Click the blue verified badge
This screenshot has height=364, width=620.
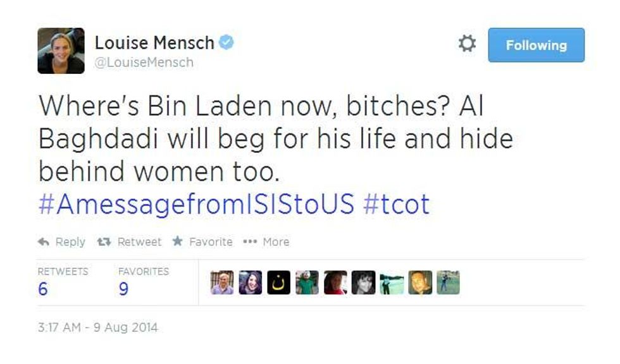[226, 42]
